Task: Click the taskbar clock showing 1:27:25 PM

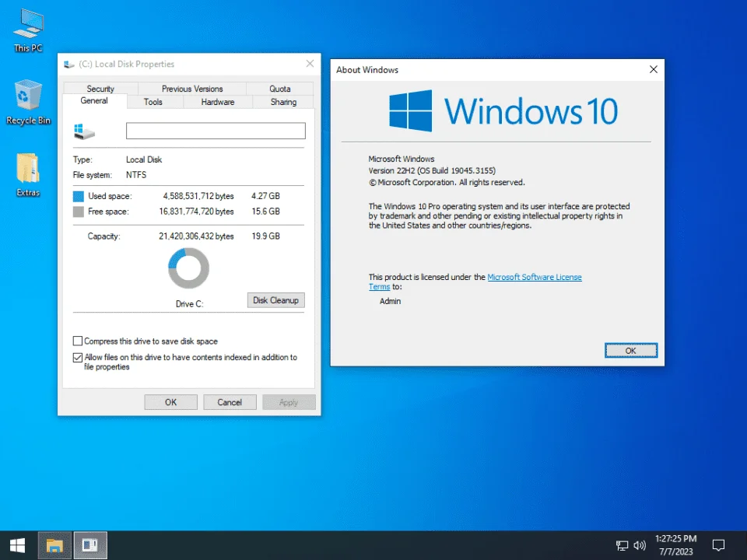Action: (x=675, y=538)
